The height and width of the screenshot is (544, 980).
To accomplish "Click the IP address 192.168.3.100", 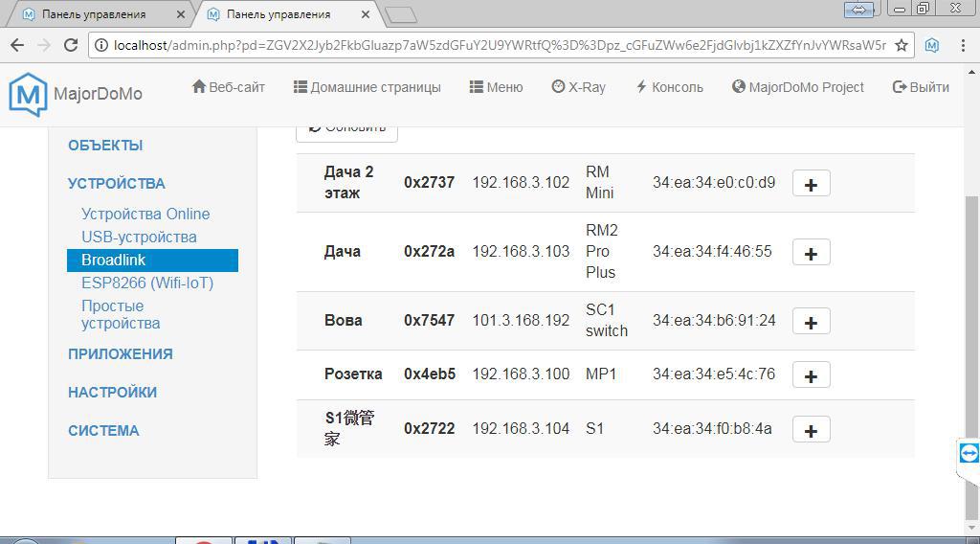I will coord(521,374).
